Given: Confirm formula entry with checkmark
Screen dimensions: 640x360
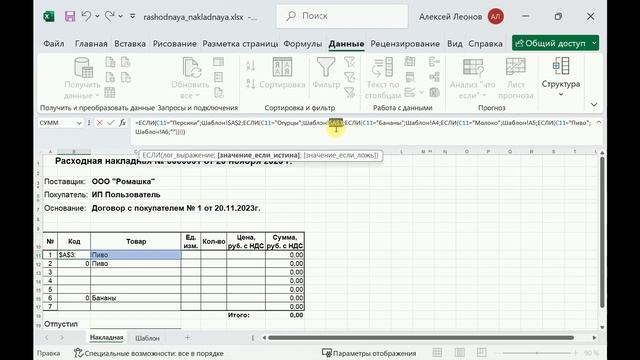Looking at the screenshot, I should [111, 123].
